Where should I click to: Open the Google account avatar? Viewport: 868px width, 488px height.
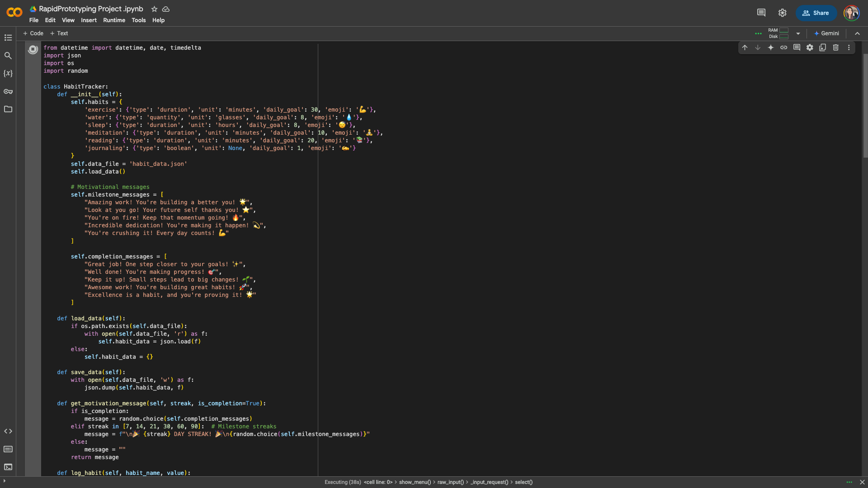852,13
